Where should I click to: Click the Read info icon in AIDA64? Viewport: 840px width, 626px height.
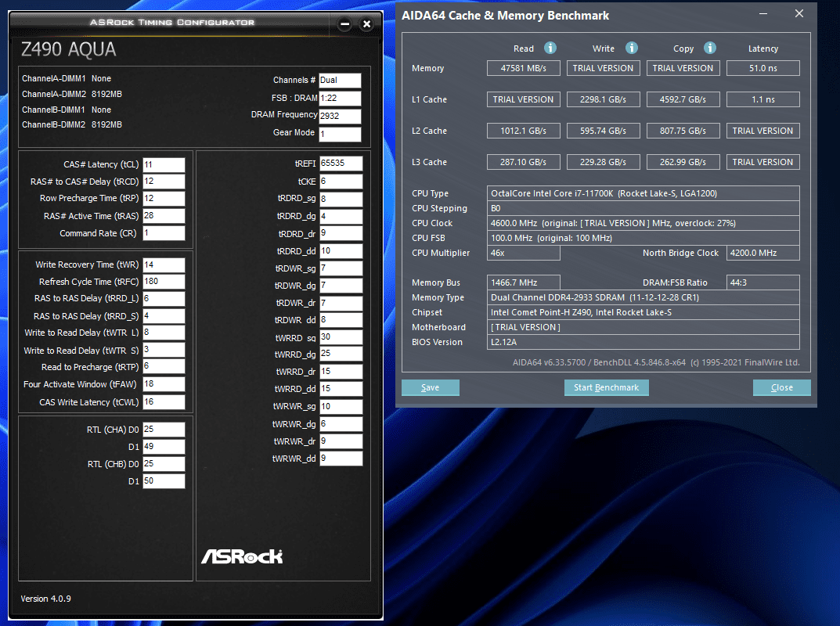[x=550, y=49]
